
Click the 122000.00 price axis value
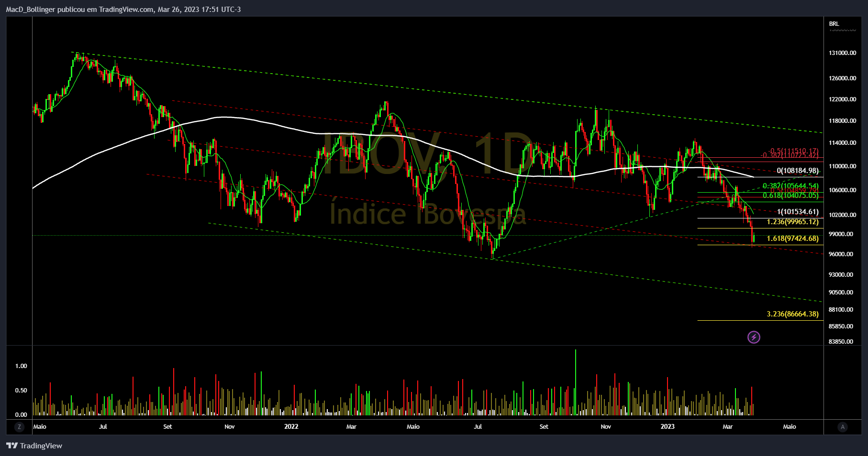842,99
